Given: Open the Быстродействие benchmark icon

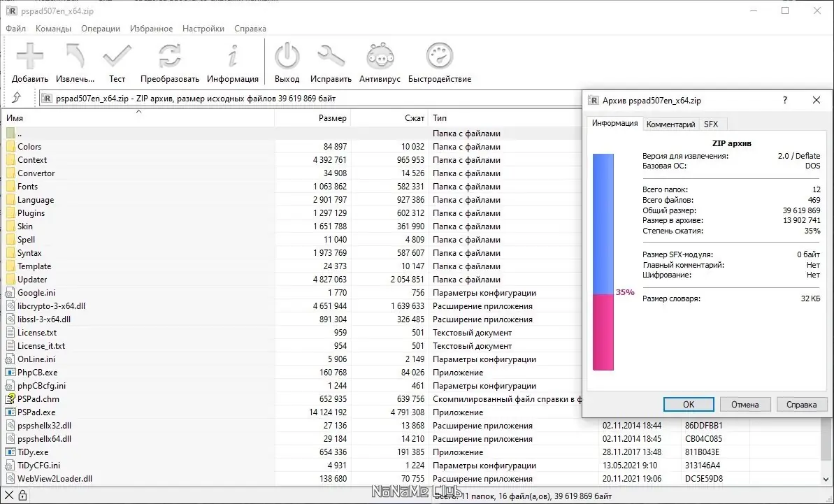Looking at the screenshot, I should click(439, 56).
